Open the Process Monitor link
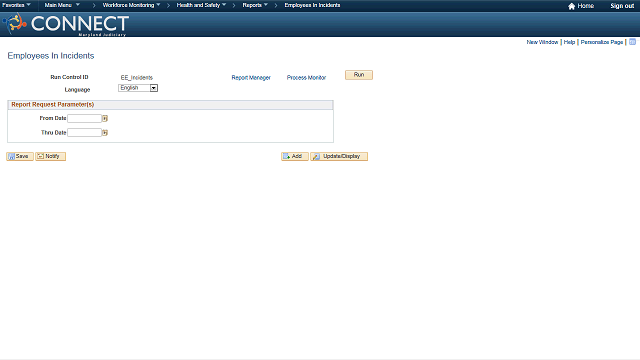640x360 pixels. [x=306, y=78]
